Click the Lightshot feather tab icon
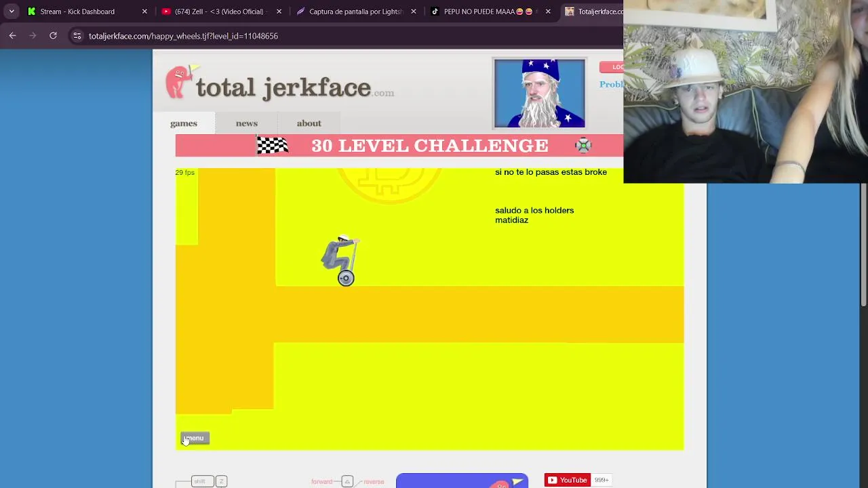This screenshot has width=868, height=488. (x=300, y=12)
